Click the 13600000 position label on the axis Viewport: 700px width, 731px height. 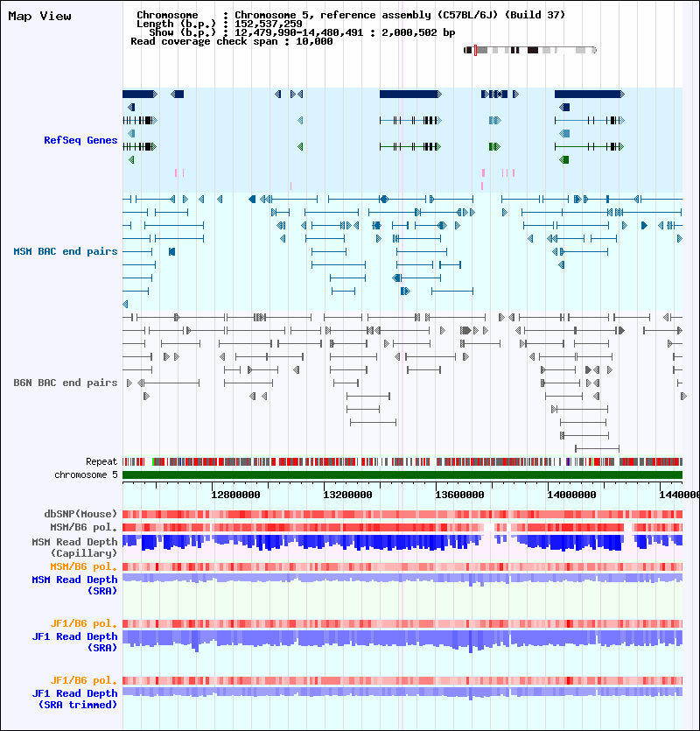coord(459,495)
